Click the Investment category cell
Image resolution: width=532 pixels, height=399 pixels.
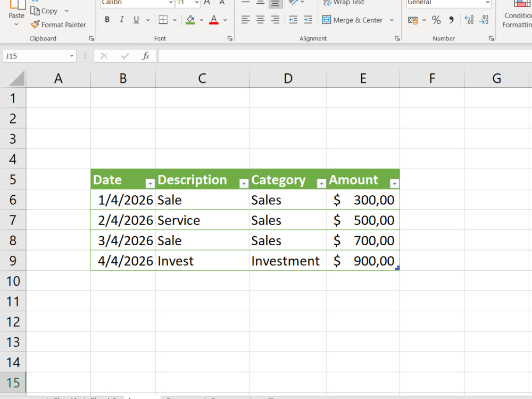[288, 261]
